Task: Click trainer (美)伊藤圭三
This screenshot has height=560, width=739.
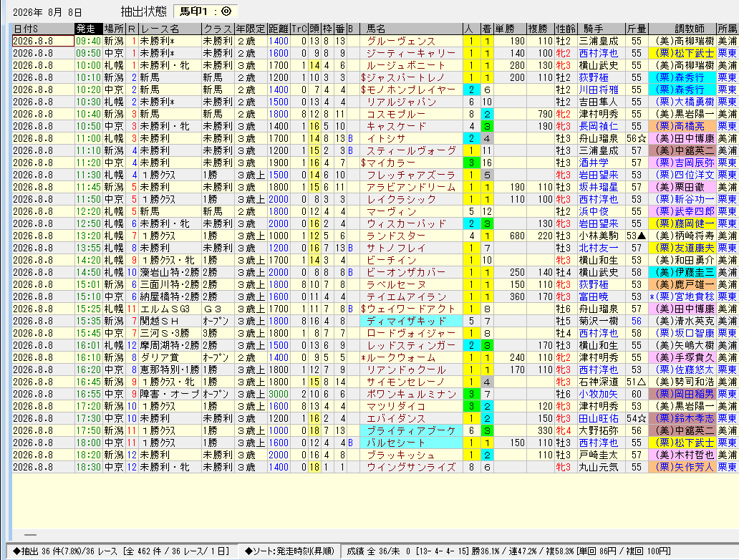Action: coord(682,272)
